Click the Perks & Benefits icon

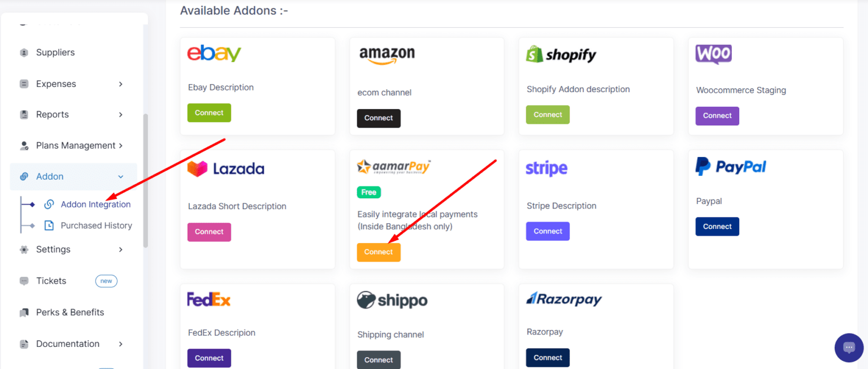[x=24, y=312]
